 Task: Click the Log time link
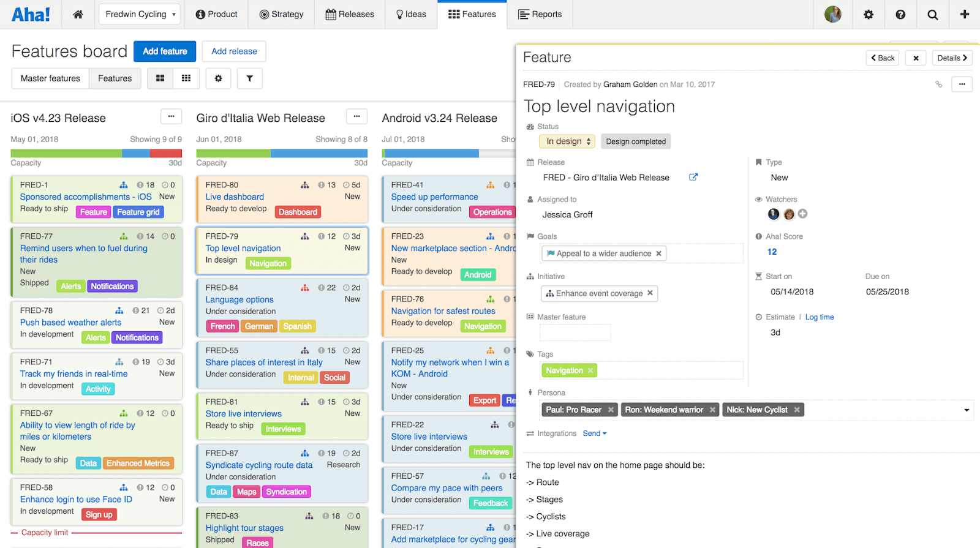pos(820,317)
